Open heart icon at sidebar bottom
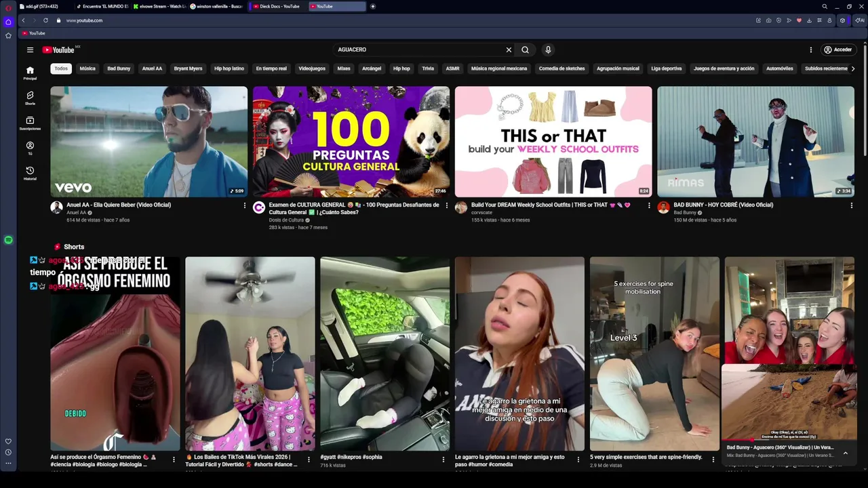868x488 pixels. point(8,441)
